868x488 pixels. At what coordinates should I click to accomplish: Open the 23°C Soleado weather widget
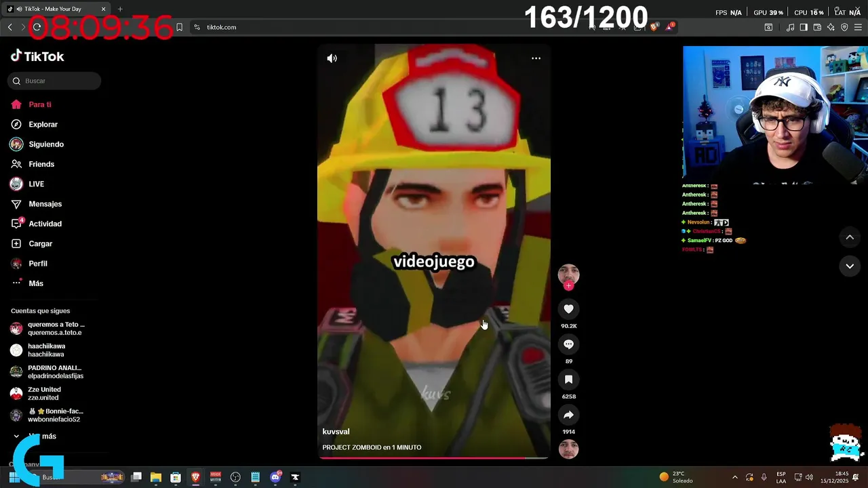click(x=676, y=477)
